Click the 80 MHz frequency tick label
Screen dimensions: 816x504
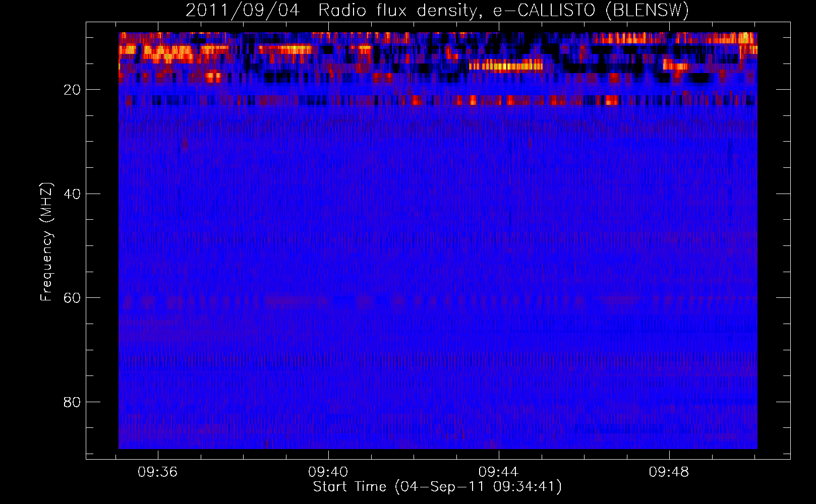pos(72,402)
